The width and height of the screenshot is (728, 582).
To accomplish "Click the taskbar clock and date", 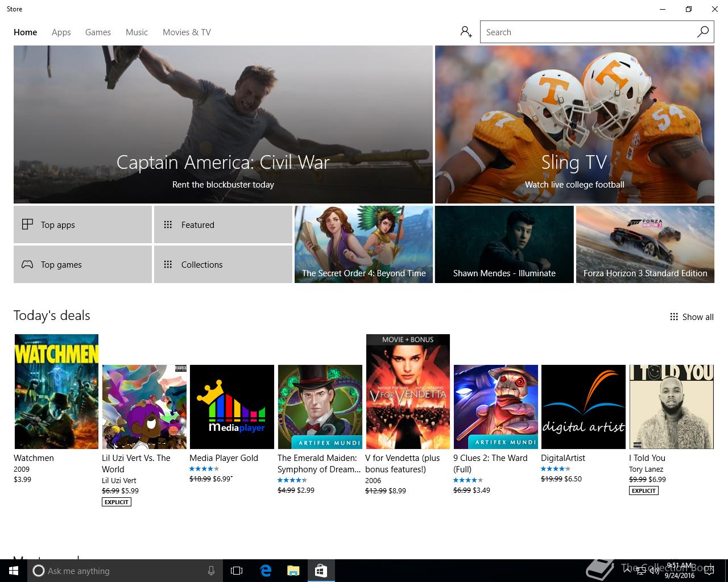I will point(680,571).
